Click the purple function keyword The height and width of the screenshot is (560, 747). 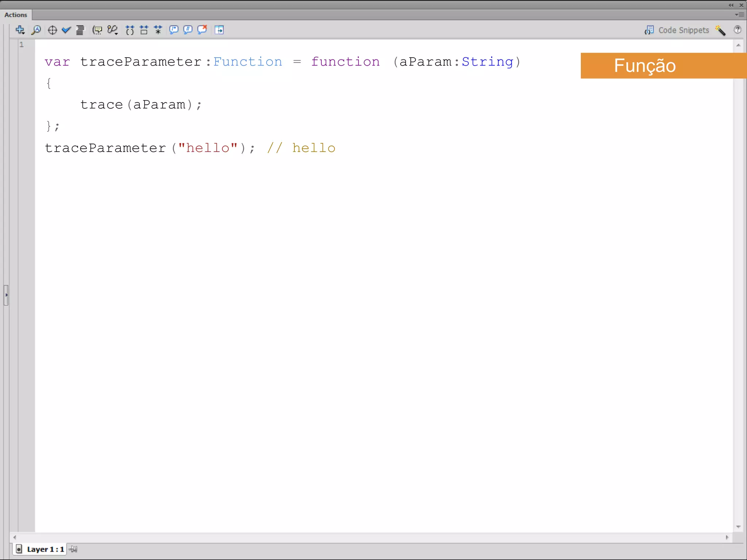345,62
